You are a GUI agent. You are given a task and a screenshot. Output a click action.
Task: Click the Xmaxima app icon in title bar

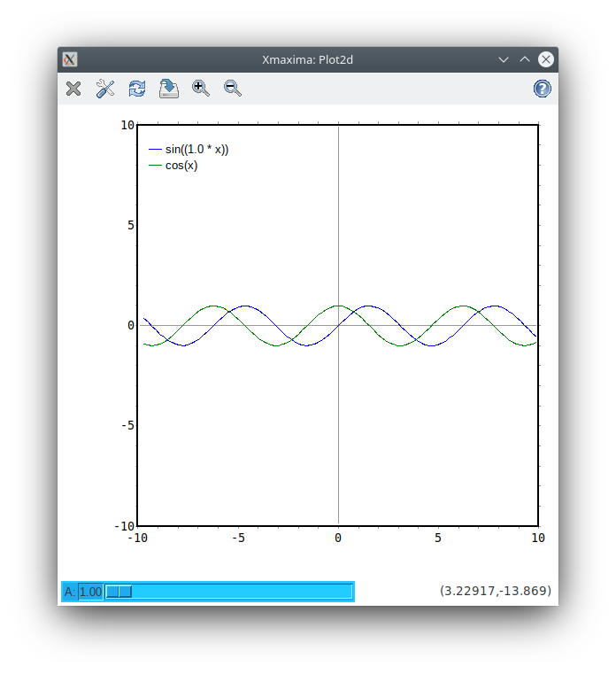tap(70, 59)
